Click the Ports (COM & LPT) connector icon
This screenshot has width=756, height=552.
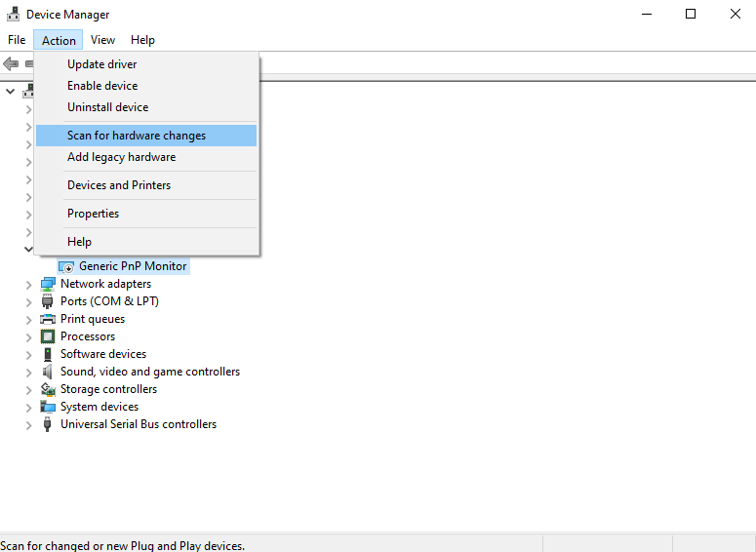(47, 301)
